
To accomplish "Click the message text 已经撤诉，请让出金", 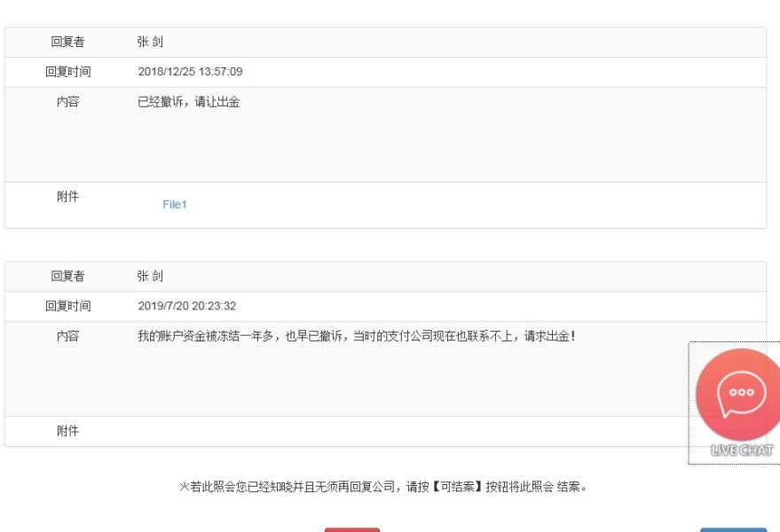I will (189, 102).
